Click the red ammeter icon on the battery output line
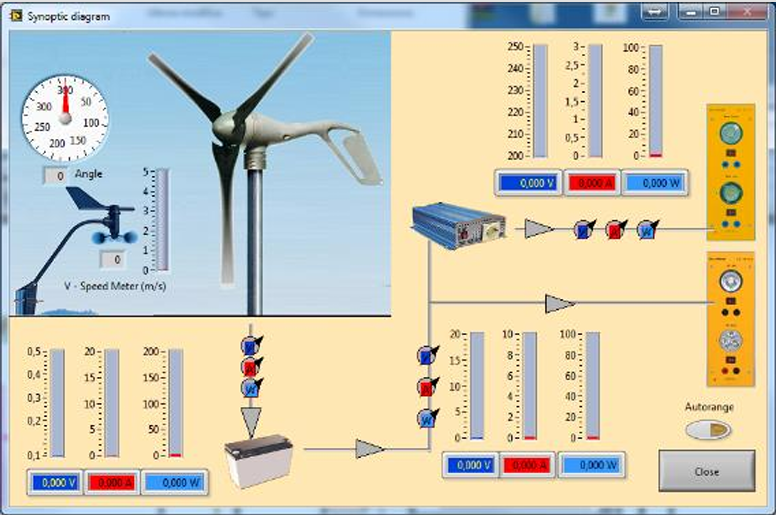Viewport: 776px width, 515px height. pyautogui.click(x=427, y=387)
